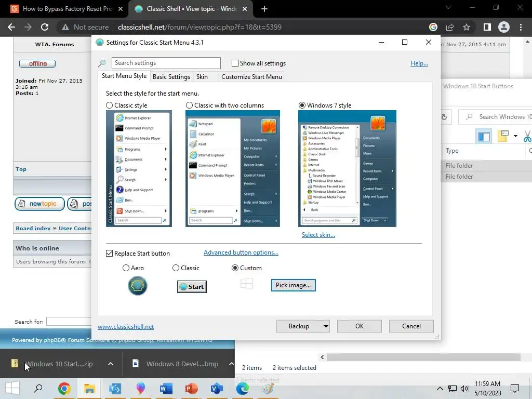Click Chrome address bar URL

[199, 27]
